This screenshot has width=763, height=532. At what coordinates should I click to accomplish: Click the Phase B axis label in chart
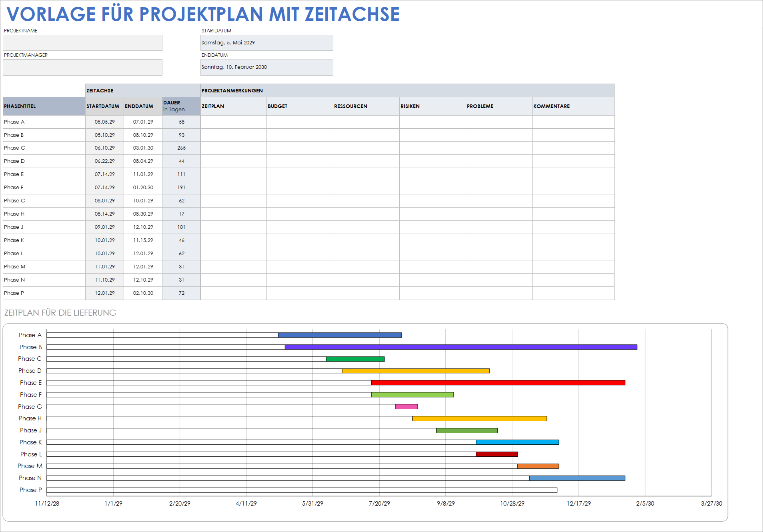[x=31, y=347]
